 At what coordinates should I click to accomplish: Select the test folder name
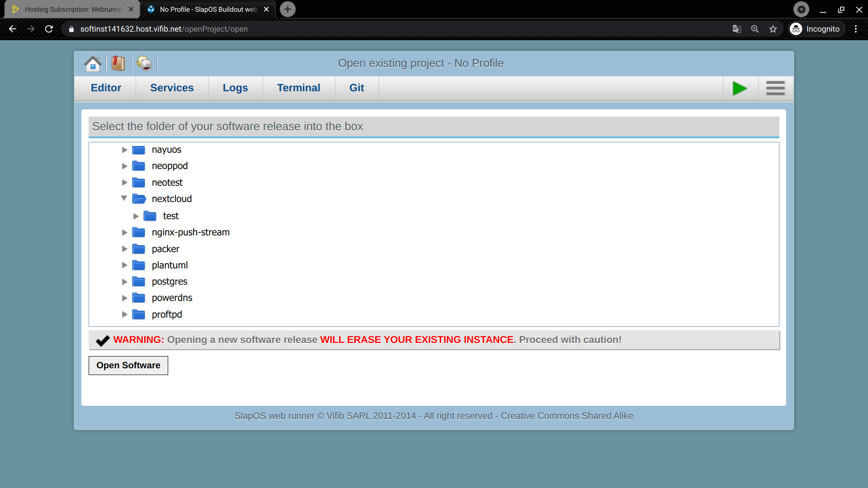tap(171, 216)
